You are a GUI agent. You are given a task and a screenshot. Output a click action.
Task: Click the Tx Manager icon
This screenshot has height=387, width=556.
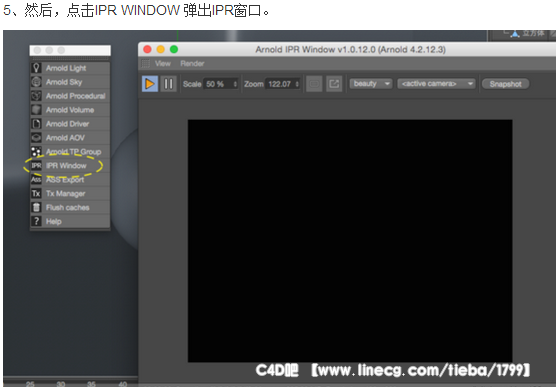[x=36, y=193]
